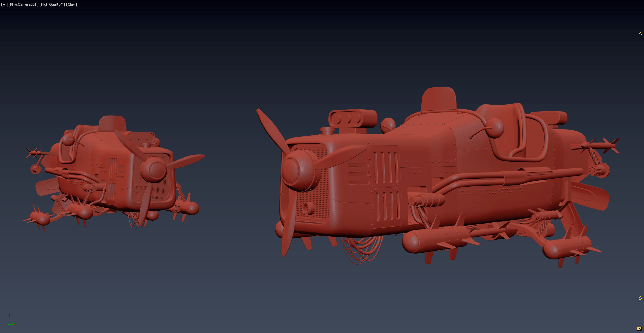Click the seat headrest on the large aircraft
This screenshot has width=644, height=333.
439,99
